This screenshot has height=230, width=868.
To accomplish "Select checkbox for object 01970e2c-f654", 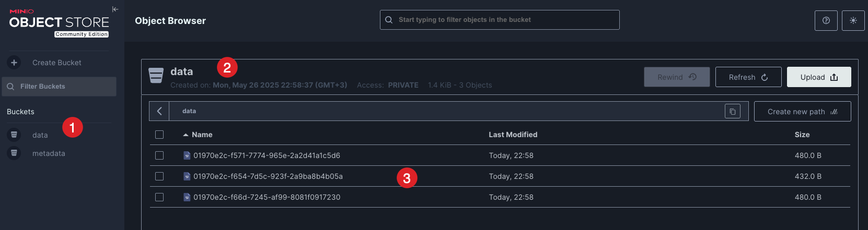I will [159, 176].
